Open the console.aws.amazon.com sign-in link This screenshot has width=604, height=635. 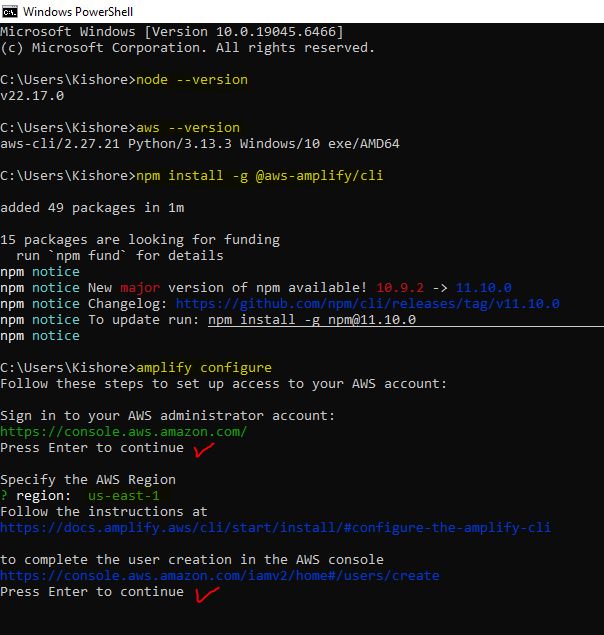(123, 431)
